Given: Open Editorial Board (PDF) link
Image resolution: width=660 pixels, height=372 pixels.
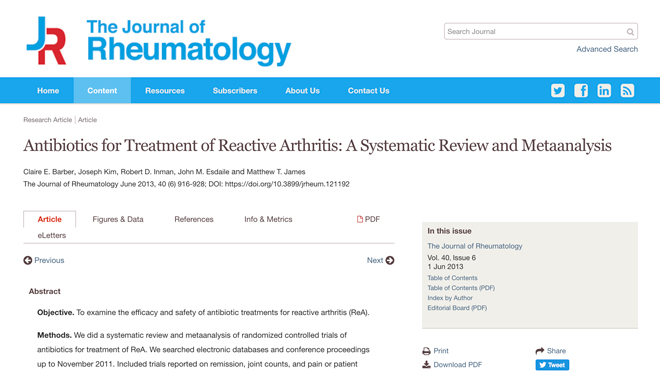Looking at the screenshot, I should pyautogui.click(x=457, y=308).
